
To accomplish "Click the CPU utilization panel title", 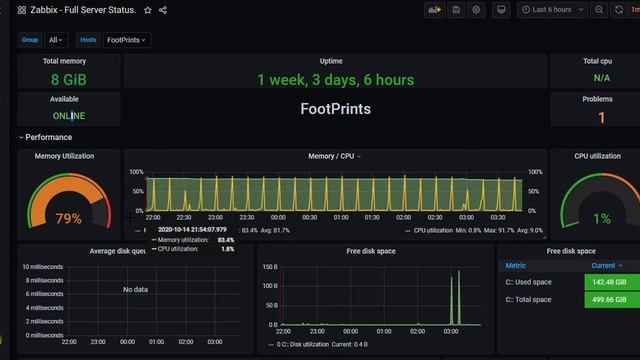I will point(597,156).
